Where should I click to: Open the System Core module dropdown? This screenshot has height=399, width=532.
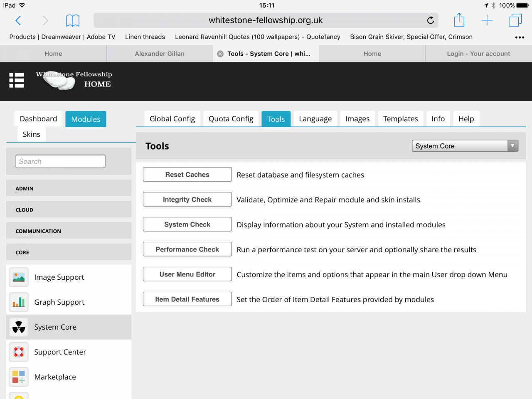click(x=465, y=146)
